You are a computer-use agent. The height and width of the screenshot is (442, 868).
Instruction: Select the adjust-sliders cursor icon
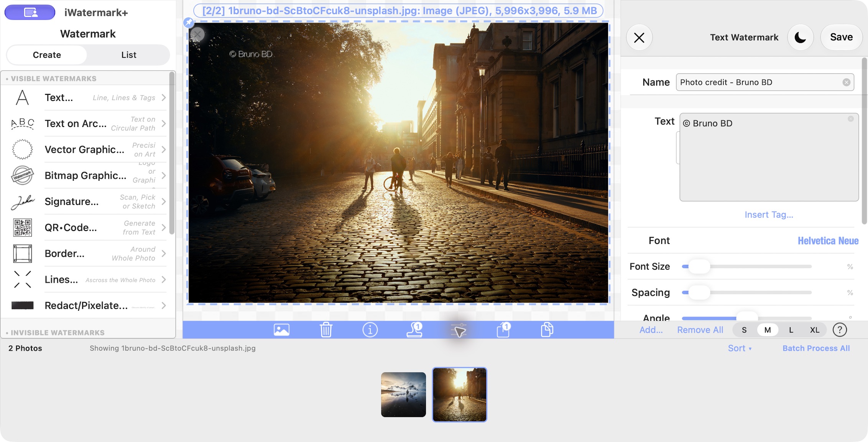tap(459, 330)
